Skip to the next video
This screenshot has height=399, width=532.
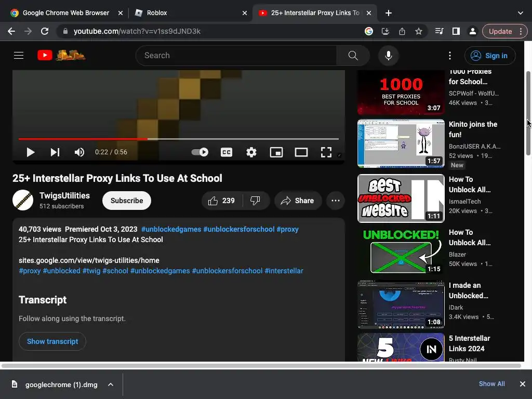click(55, 152)
